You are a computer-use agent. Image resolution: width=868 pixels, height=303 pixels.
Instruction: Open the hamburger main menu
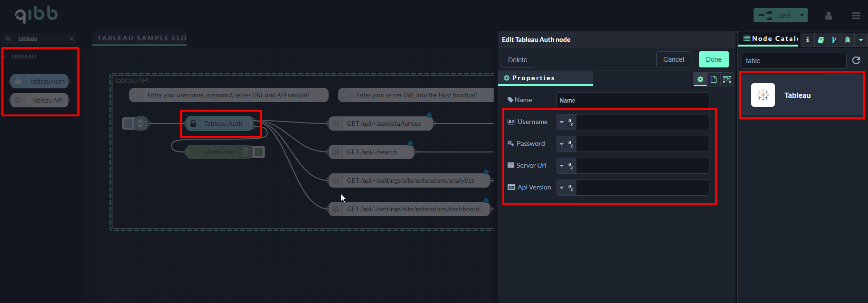click(x=856, y=16)
